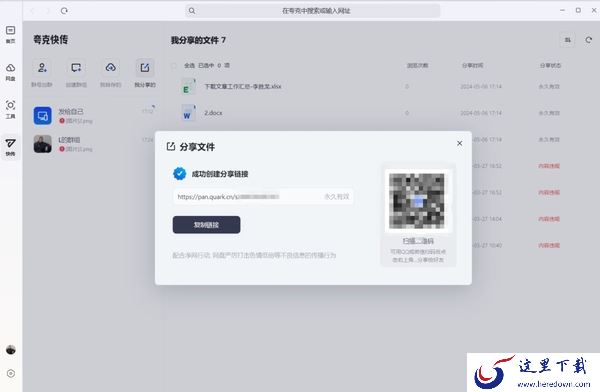600x392 pixels.
Task: Open the 工具 tools section in sidebar
Action: (11, 109)
